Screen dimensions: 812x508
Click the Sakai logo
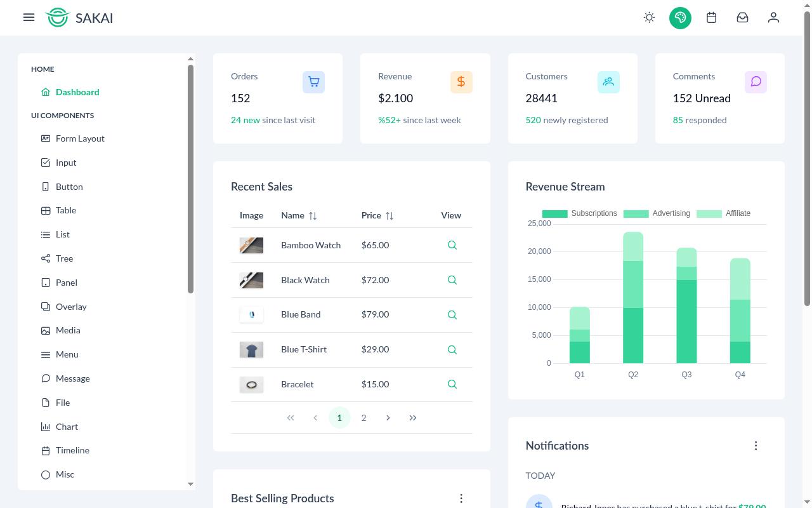79,18
